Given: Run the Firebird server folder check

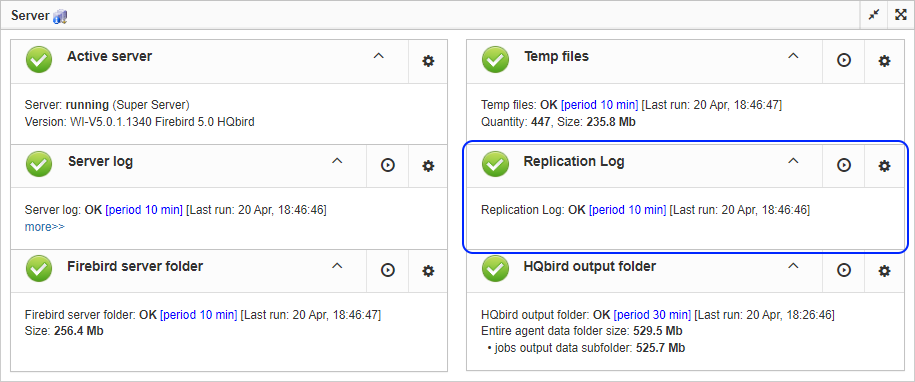Looking at the screenshot, I should [x=387, y=271].
